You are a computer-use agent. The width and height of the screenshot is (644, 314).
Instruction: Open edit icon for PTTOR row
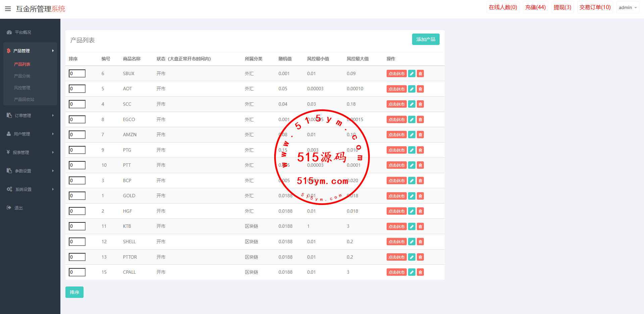coord(411,257)
